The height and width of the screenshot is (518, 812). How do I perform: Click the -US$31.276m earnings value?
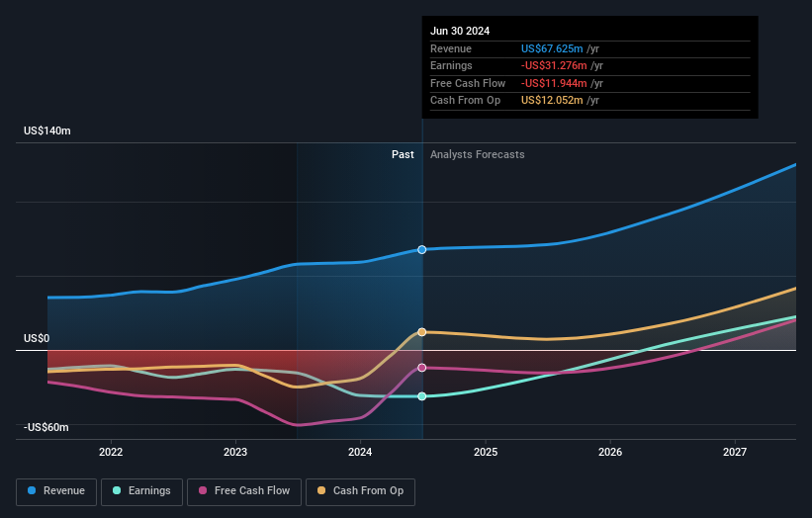(x=554, y=65)
